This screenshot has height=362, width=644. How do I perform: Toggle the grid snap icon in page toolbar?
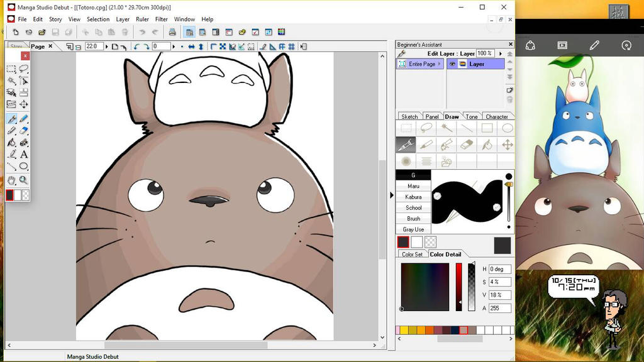click(x=291, y=47)
